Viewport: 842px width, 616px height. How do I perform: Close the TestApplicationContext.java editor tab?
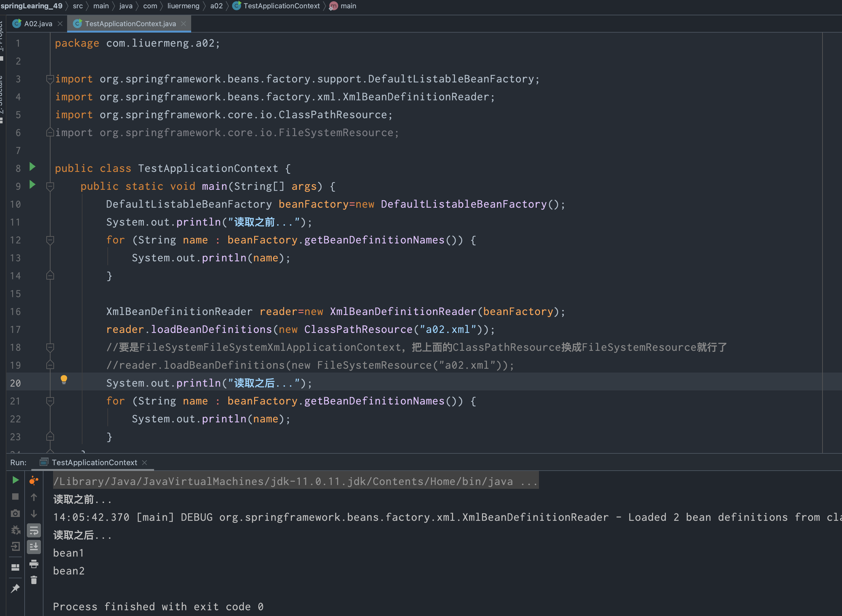[x=183, y=24]
